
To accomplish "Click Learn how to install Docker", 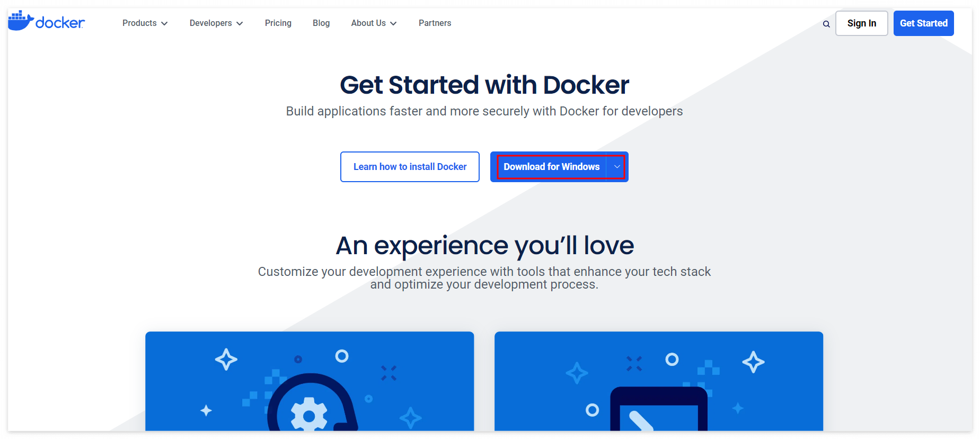I will 410,167.
